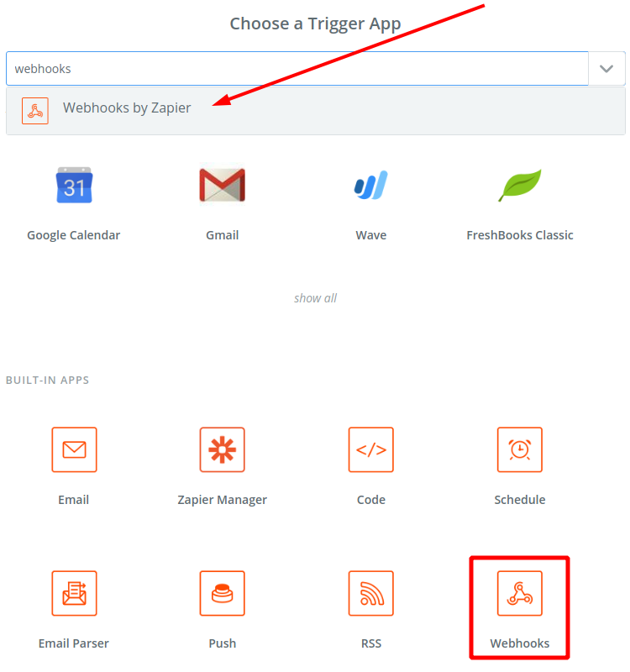630x672 pixels.
Task: Choose the Gmail envelope icon
Action: pyautogui.click(x=222, y=185)
